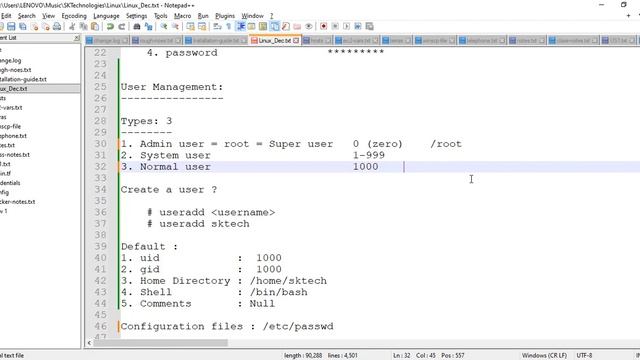The image size is (640, 360).
Task: Open the Encoding menu
Action: click(74, 16)
